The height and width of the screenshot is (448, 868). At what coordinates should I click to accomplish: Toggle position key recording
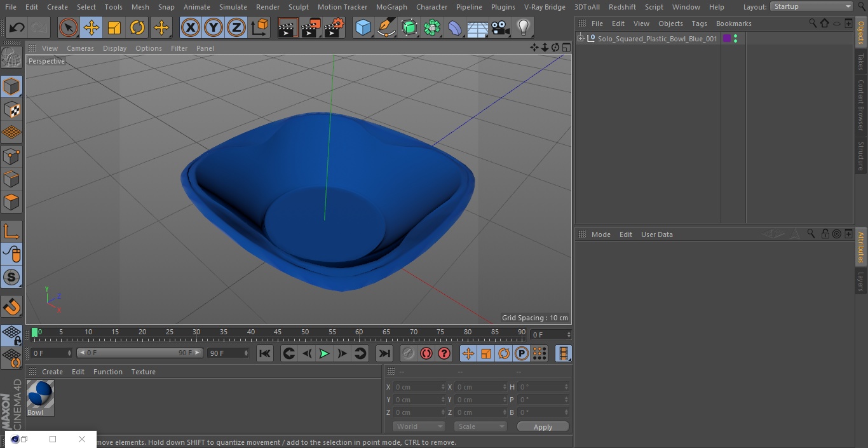[468, 353]
